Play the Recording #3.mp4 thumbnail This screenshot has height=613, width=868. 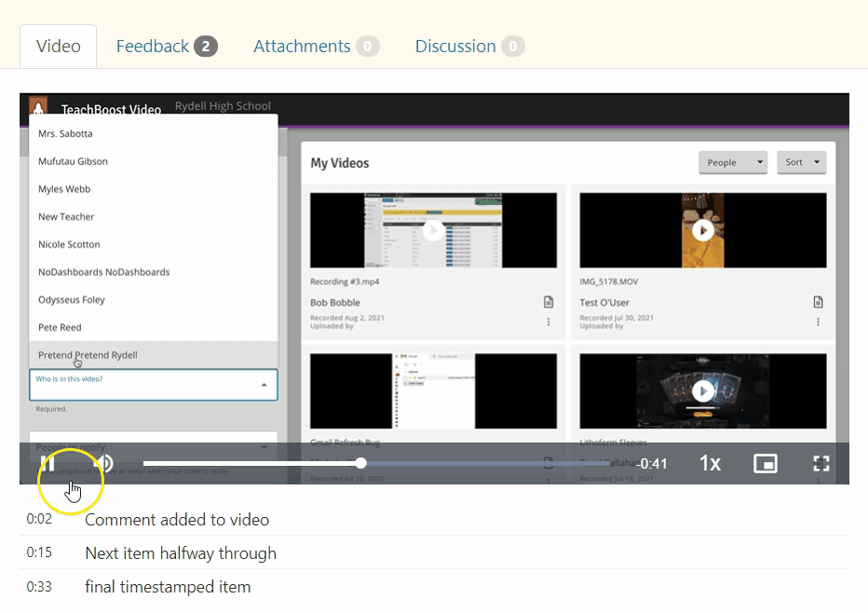(433, 230)
